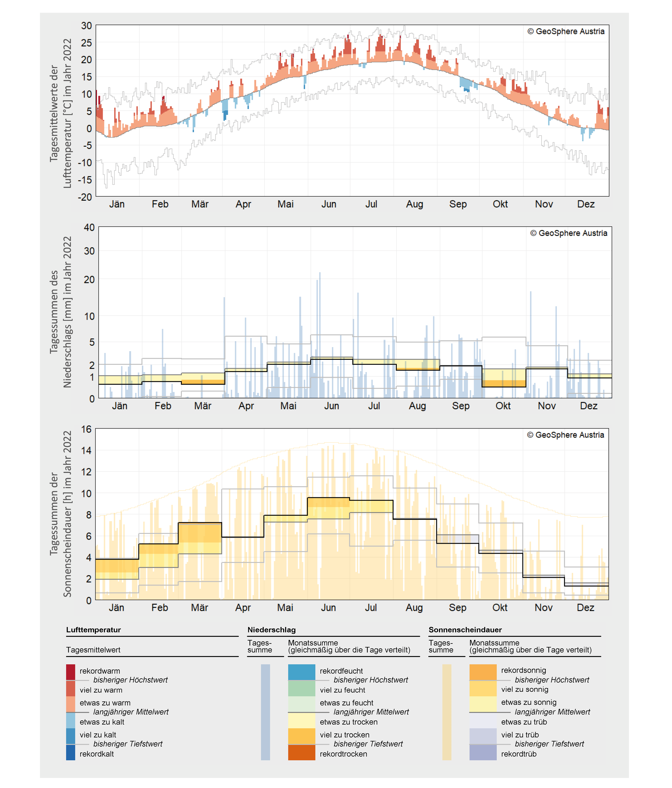Click the Tagessumme precipitation bar sample
Screen dimensions: 672x788
[x=265, y=712]
